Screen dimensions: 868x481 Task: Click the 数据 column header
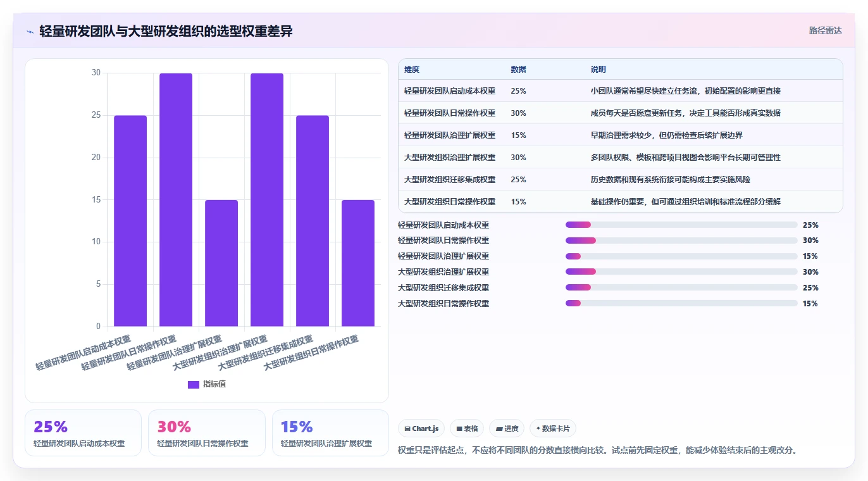[518, 70]
